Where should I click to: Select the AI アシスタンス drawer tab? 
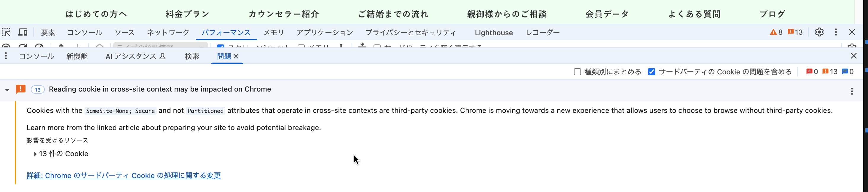point(135,56)
